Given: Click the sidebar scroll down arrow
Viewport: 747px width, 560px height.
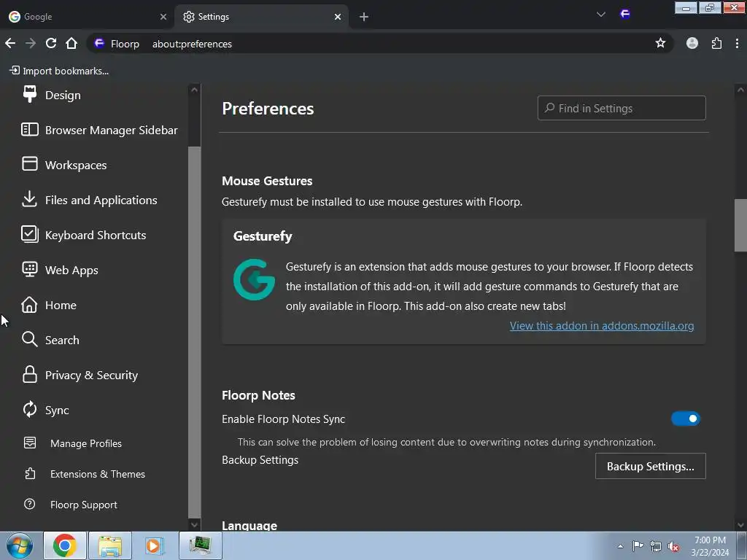Looking at the screenshot, I should click(x=194, y=525).
